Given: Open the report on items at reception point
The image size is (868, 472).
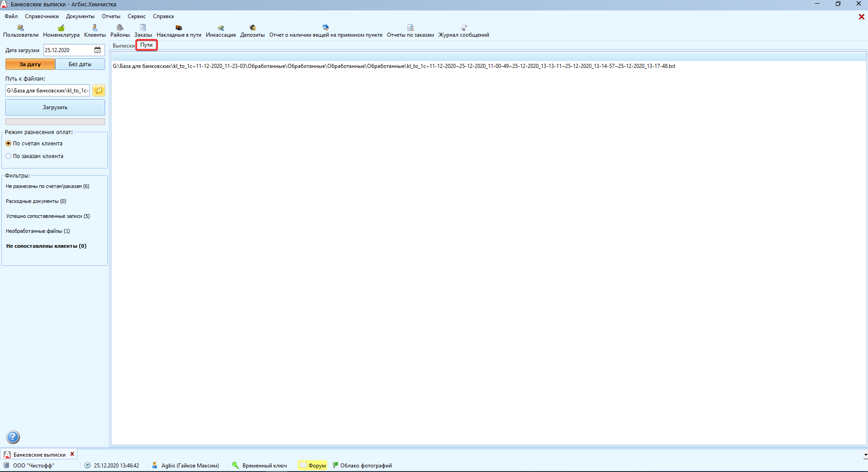Looking at the screenshot, I should tap(326, 31).
